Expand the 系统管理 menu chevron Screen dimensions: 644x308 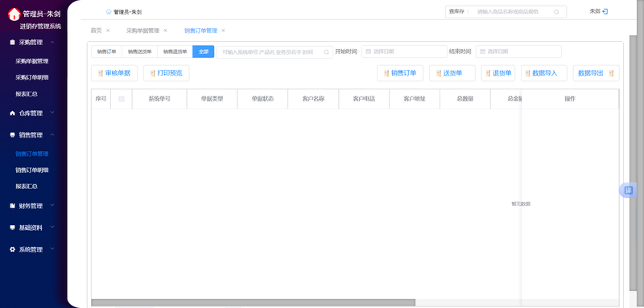[52, 249]
